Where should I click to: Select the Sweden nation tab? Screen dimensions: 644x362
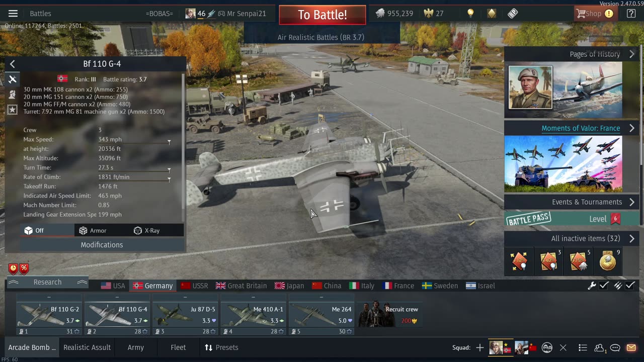coord(440,286)
